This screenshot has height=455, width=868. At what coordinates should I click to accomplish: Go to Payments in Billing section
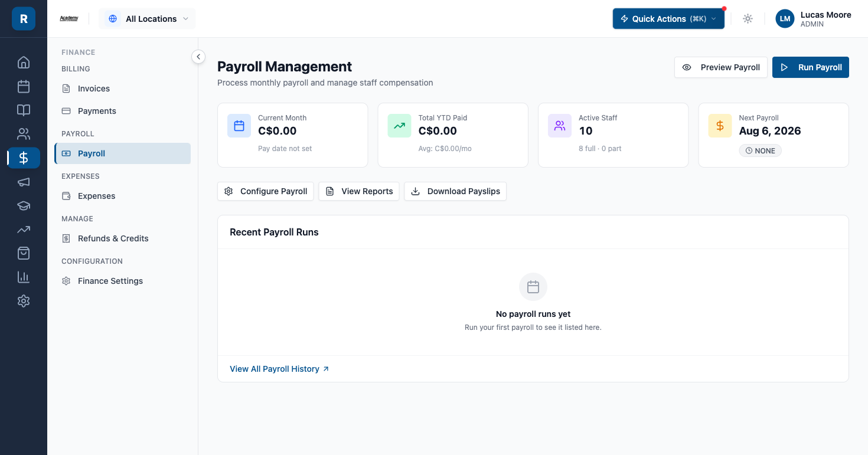click(x=123, y=111)
